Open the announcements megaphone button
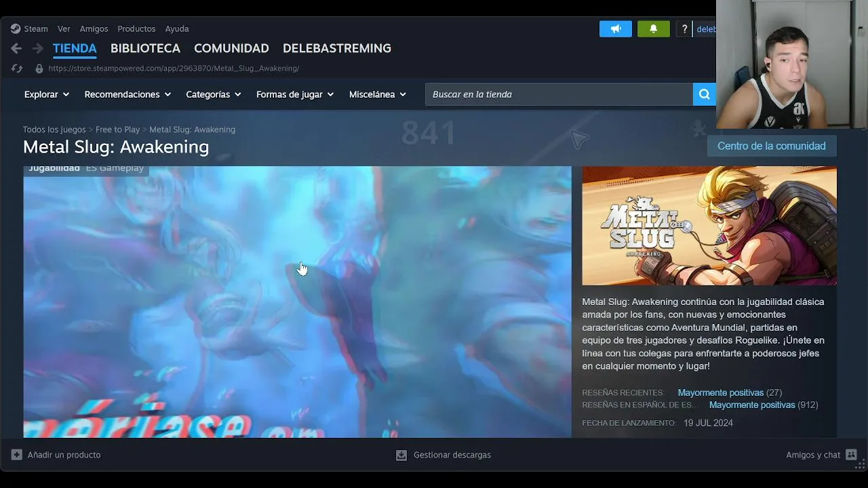The height and width of the screenshot is (488, 868). (x=616, y=29)
